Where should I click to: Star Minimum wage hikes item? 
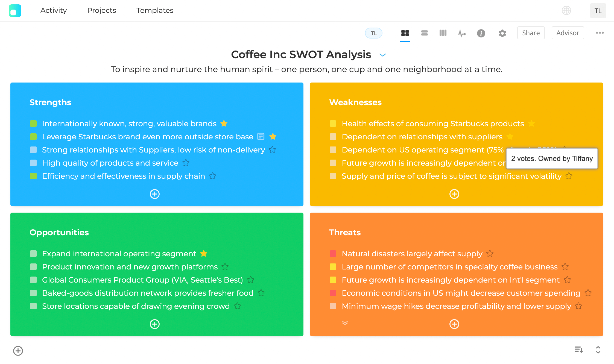578,306
